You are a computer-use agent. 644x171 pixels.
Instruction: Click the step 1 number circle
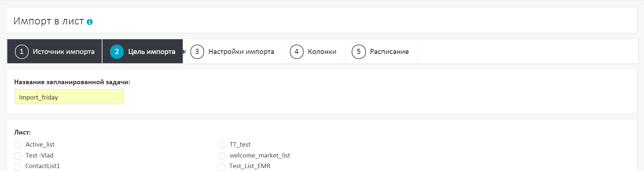coord(22,52)
